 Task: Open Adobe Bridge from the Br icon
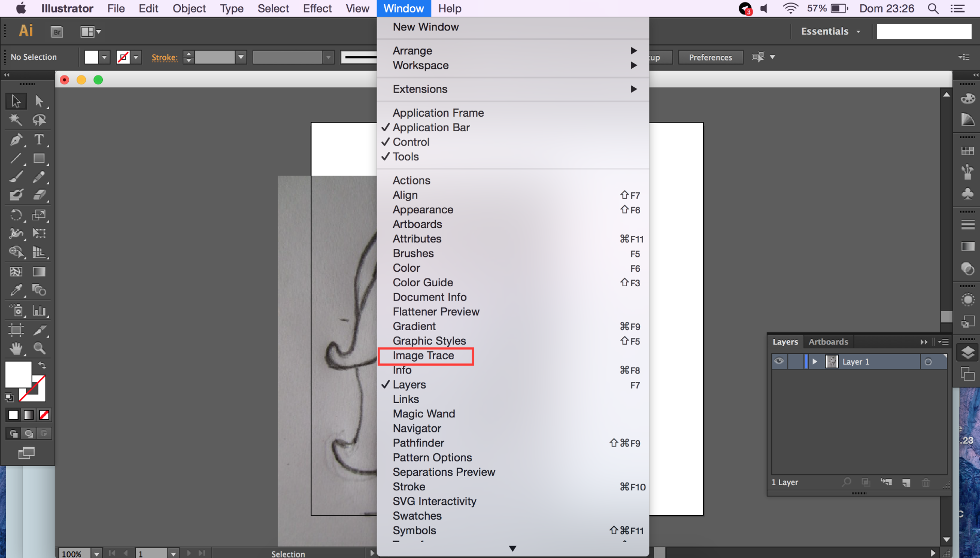[x=57, y=32]
